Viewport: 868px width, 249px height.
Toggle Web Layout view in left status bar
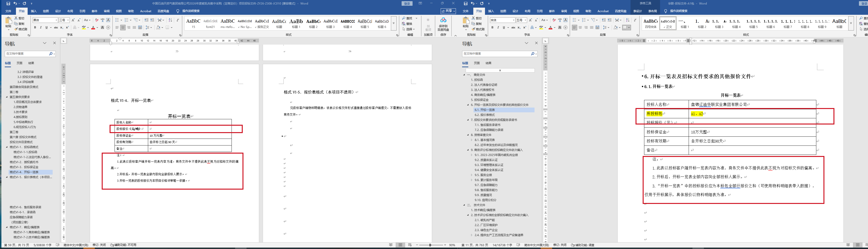pyautogui.click(x=410, y=245)
